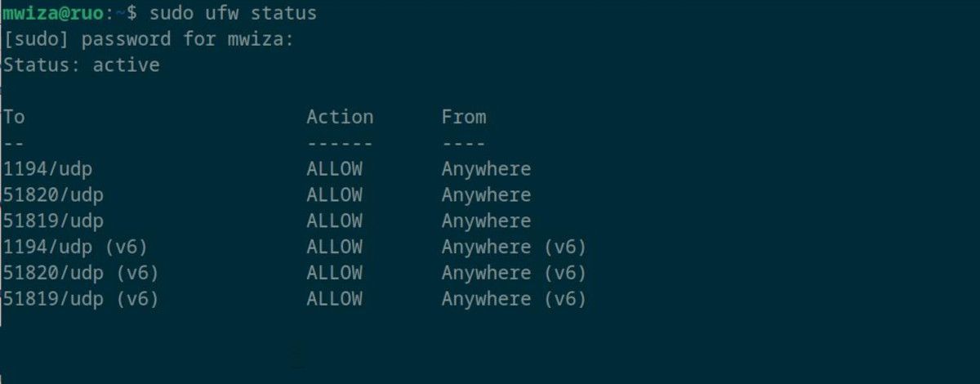This screenshot has height=384, width=980.
Task: Click the "Action" column header
Action: (340, 117)
